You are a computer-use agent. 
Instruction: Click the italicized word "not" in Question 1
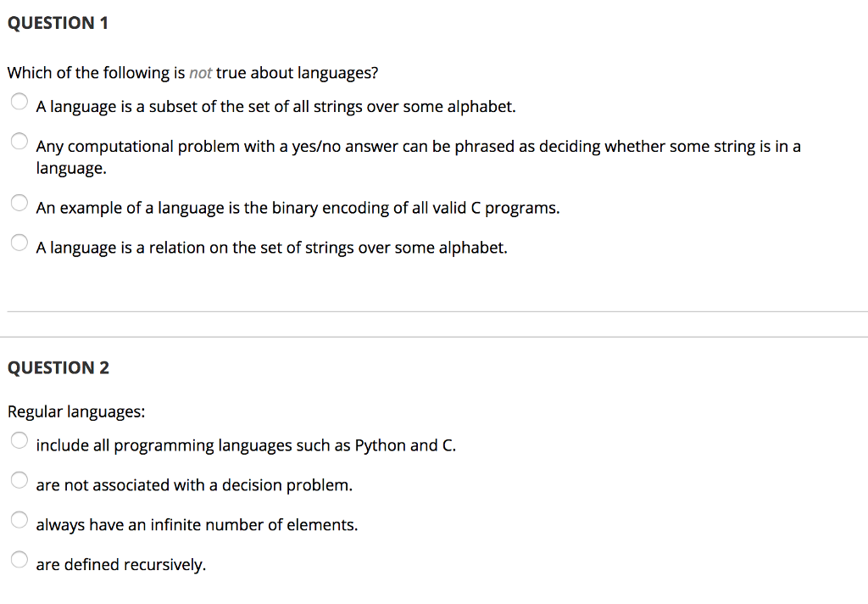(x=201, y=73)
